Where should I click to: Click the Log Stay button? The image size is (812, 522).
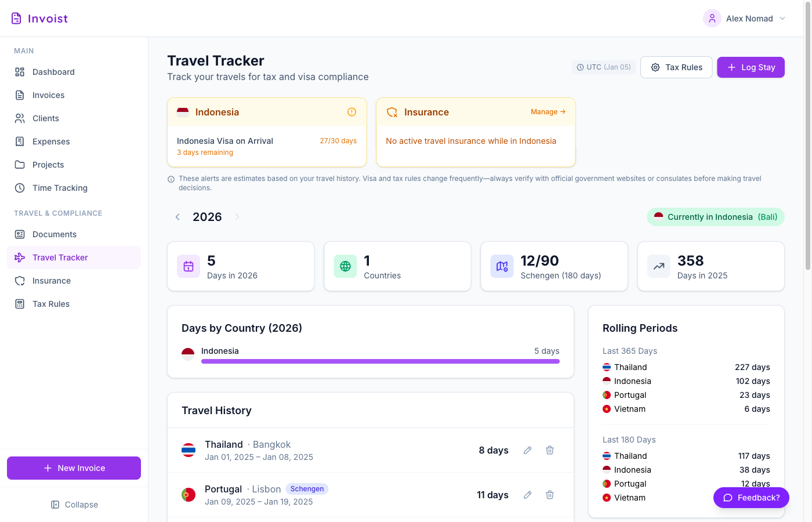(751, 67)
